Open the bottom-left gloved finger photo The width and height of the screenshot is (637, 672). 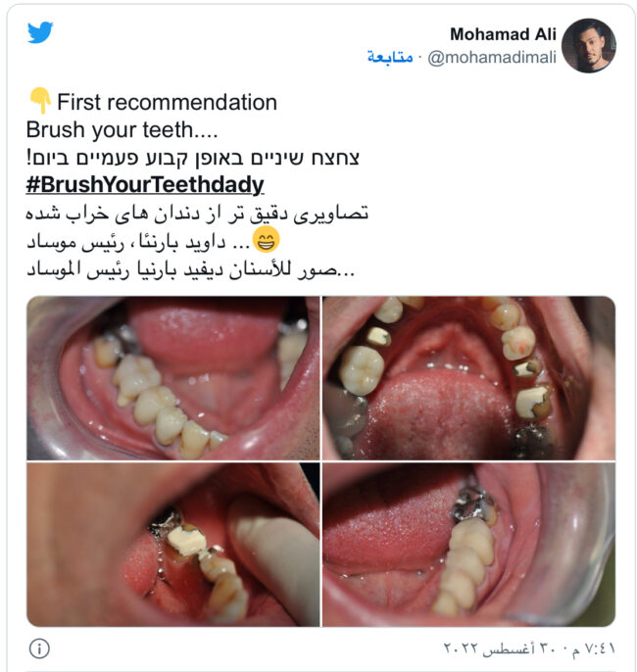coord(173,545)
